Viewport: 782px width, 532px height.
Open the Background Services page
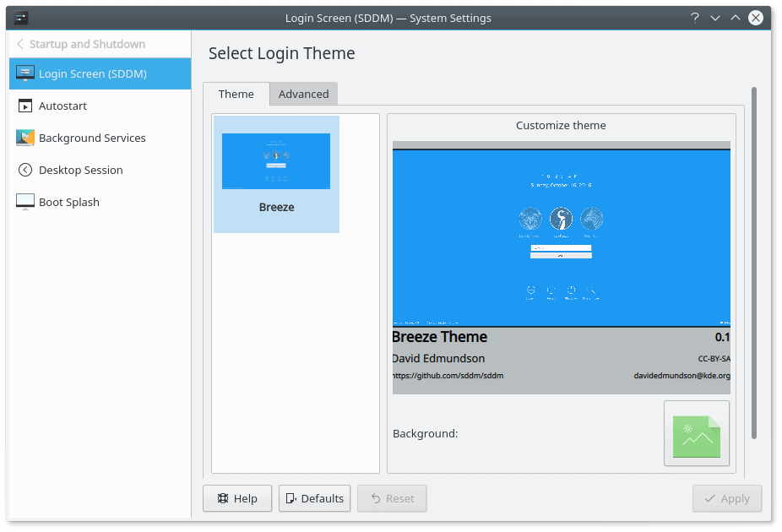100,138
